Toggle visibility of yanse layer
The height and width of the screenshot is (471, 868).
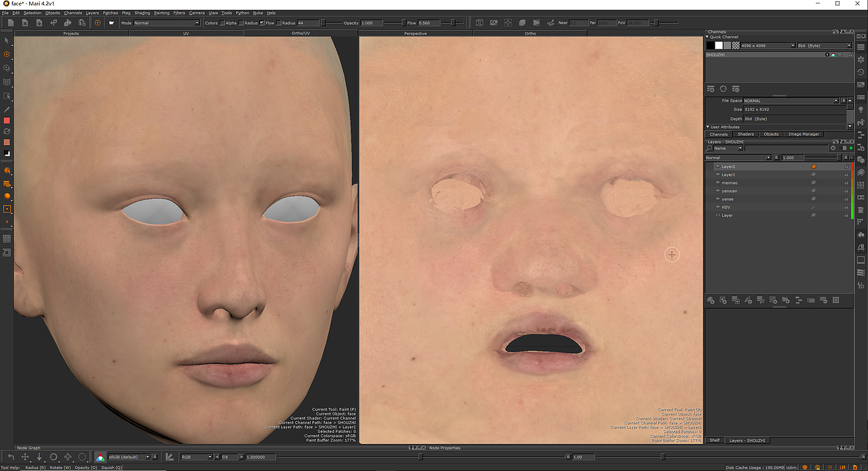(x=718, y=199)
